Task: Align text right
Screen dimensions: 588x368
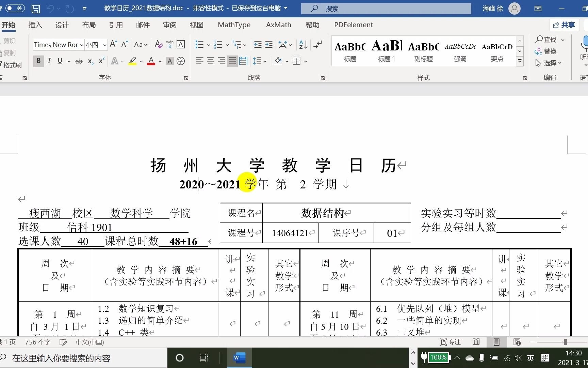Action: (222, 61)
